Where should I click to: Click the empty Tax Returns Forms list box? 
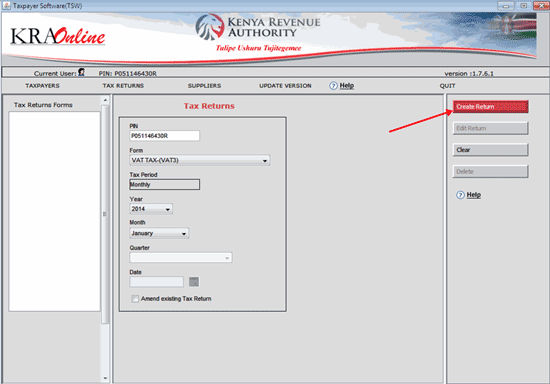click(x=54, y=211)
